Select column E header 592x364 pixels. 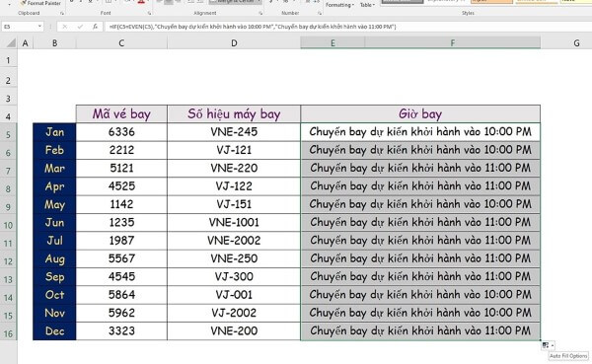[x=333, y=43]
